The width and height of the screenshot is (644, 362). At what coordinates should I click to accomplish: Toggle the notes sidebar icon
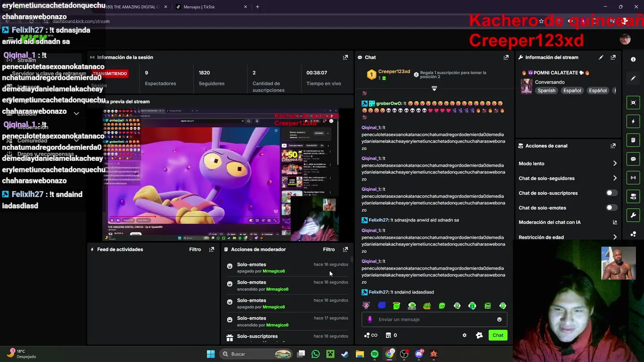click(633, 140)
